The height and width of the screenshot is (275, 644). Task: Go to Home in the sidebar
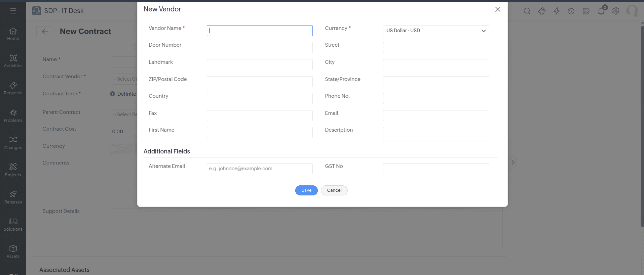(x=13, y=34)
